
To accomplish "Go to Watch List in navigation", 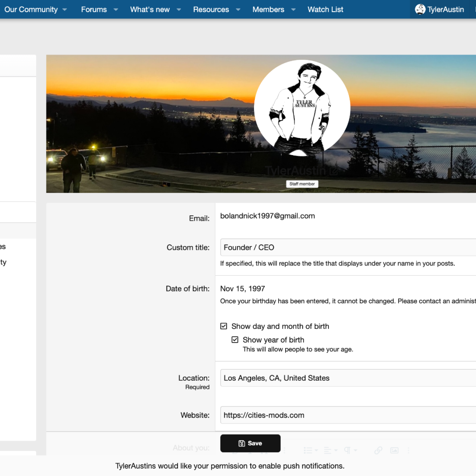I will [x=325, y=10].
